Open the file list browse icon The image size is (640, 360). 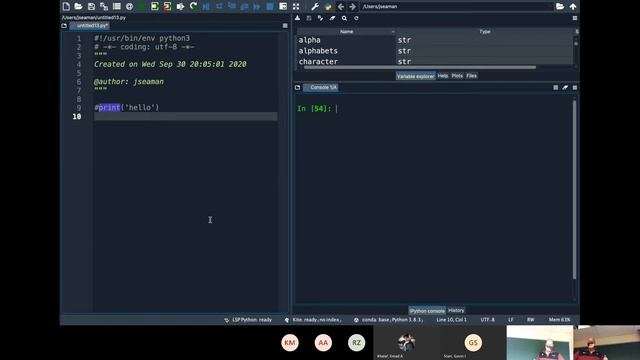(117, 6)
